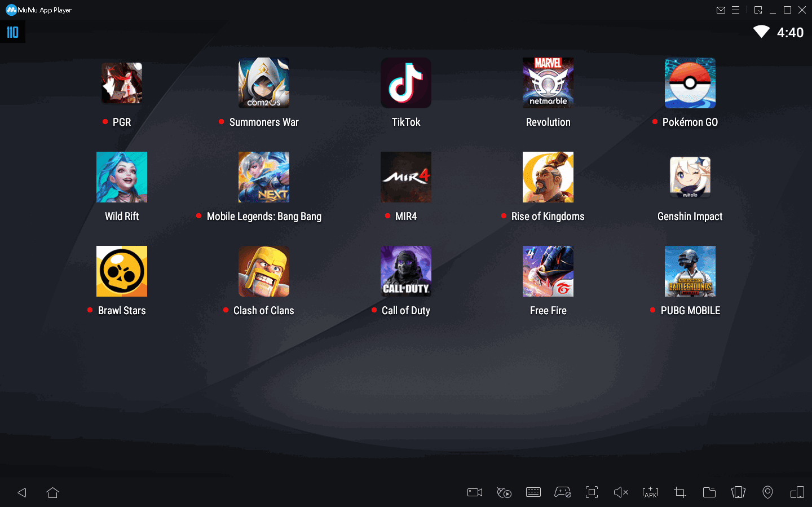This screenshot has width=812, height=507.
Task: Open the MuMu hamburger menu
Action: click(735, 10)
